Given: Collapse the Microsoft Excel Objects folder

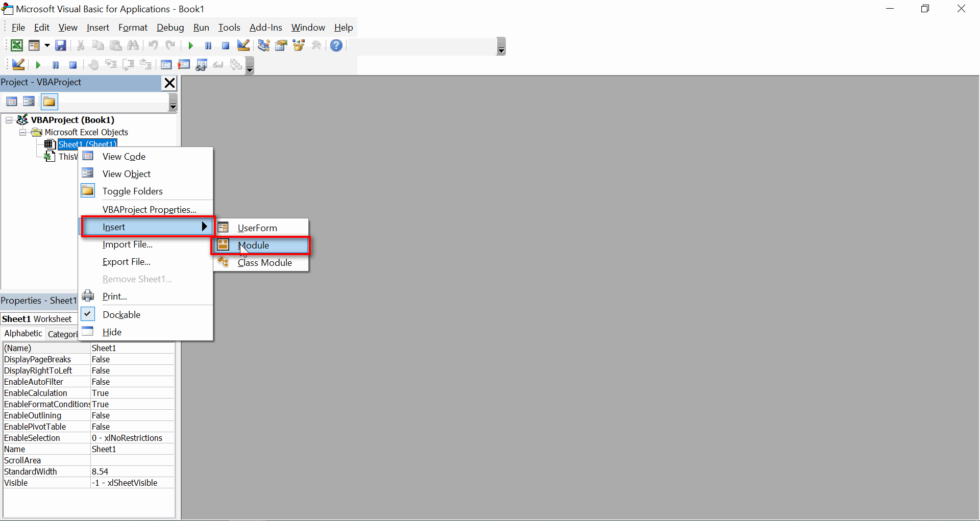Looking at the screenshot, I should click(22, 132).
